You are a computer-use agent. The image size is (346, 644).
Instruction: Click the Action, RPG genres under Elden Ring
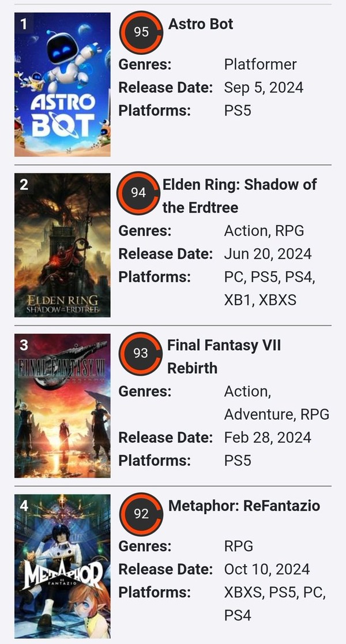[x=264, y=231]
